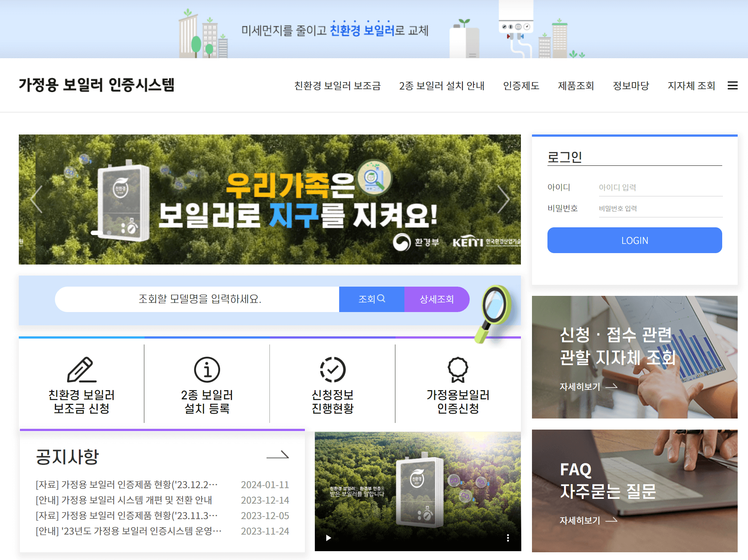Select the first banner slide indicator

[97, 233]
